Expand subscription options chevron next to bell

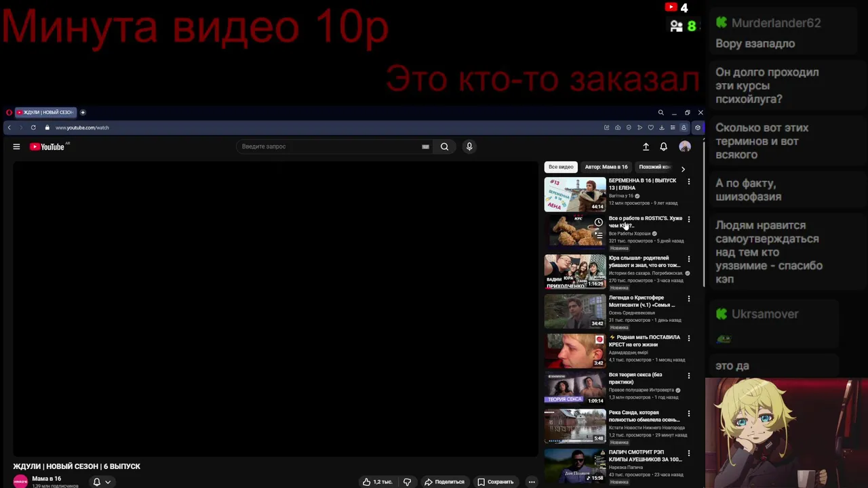(107, 482)
